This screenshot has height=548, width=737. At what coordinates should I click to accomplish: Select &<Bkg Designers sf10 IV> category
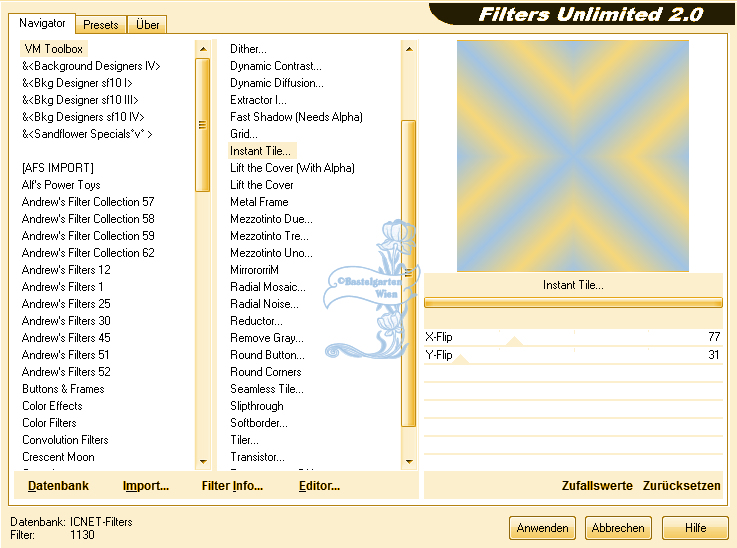83,117
